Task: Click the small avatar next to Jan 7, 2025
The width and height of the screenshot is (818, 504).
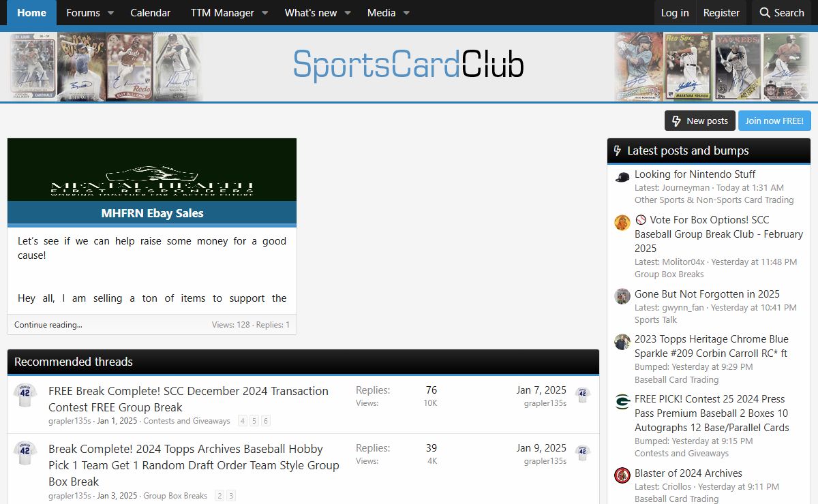Action: click(x=582, y=394)
